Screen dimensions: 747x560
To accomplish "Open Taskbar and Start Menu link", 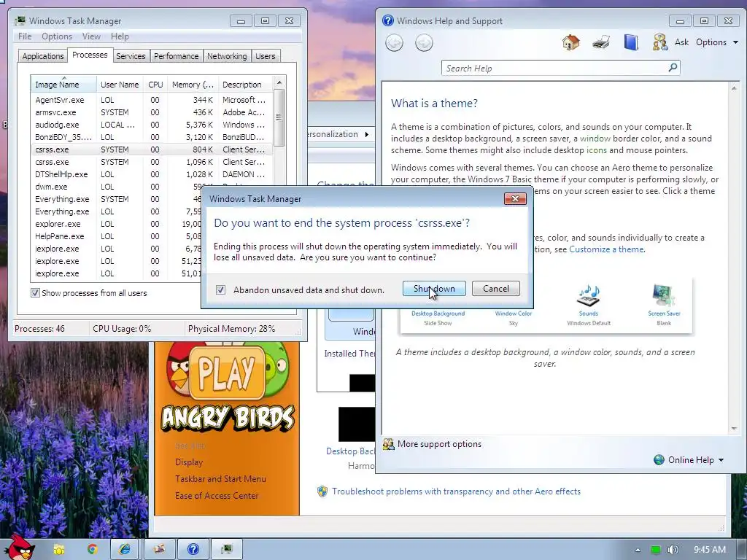I will click(x=220, y=479).
